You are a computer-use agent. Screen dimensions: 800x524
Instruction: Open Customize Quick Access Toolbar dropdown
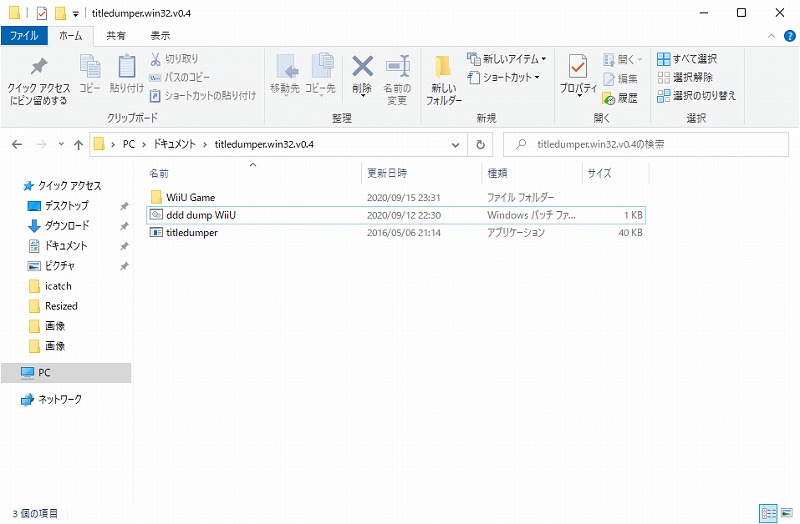[76, 14]
